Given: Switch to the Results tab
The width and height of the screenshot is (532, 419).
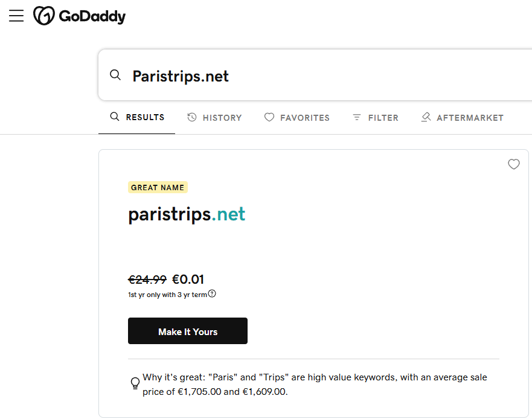Looking at the screenshot, I should (137, 117).
